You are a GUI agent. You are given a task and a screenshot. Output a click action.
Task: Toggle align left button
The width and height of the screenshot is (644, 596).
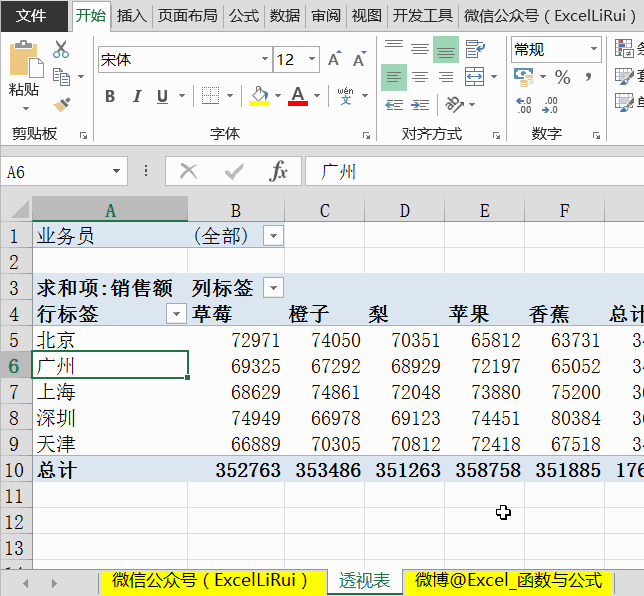pyautogui.click(x=394, y=77)
